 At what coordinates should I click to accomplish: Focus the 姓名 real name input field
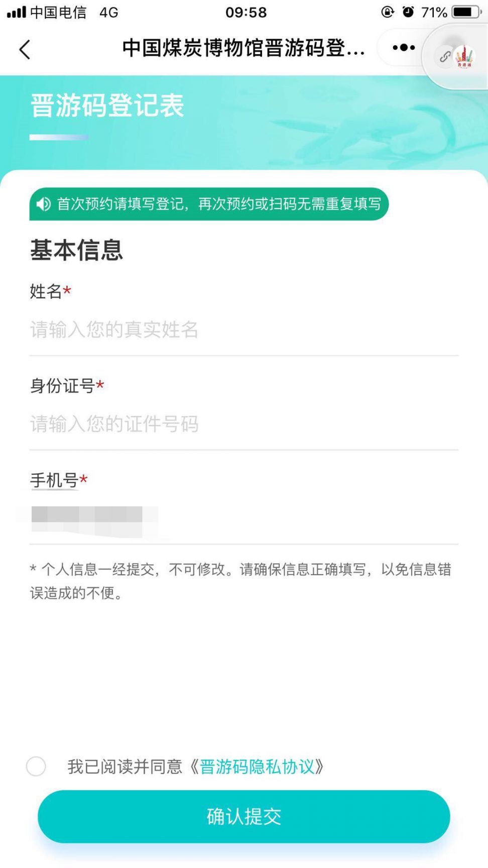pos(244,330)
